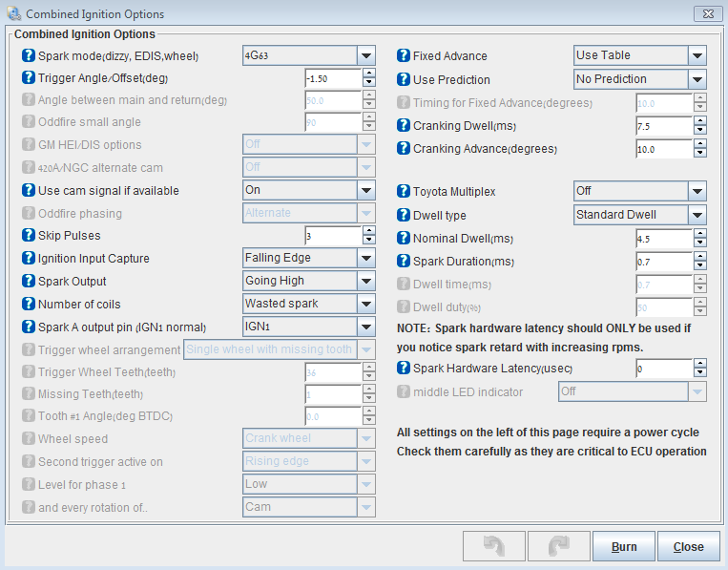728x570 pixels.
Task: Click the Spark Hardware Latency input field
Action: click(665, 369)
